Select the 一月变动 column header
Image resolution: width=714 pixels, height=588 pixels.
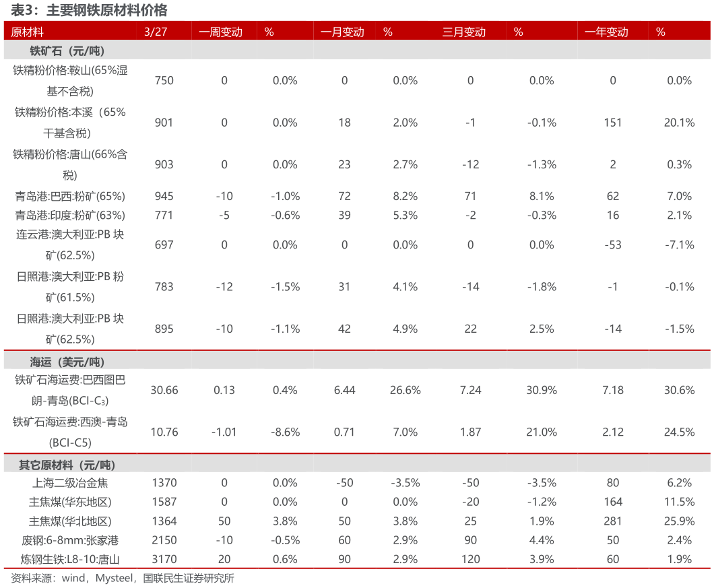tap(342, 32)
